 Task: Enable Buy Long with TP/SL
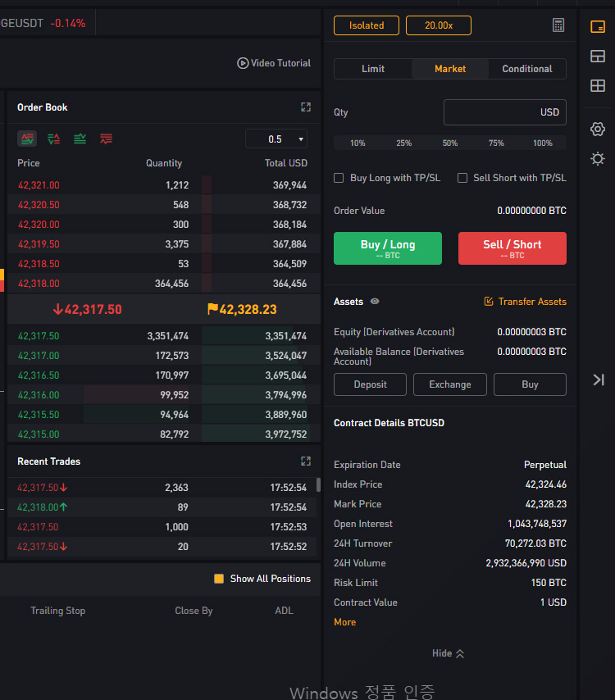pyautogui.click(x=339, y=178)
